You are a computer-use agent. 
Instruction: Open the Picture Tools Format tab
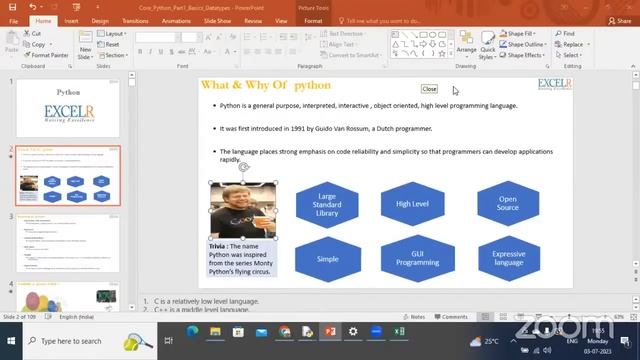[x=313, y=21]
